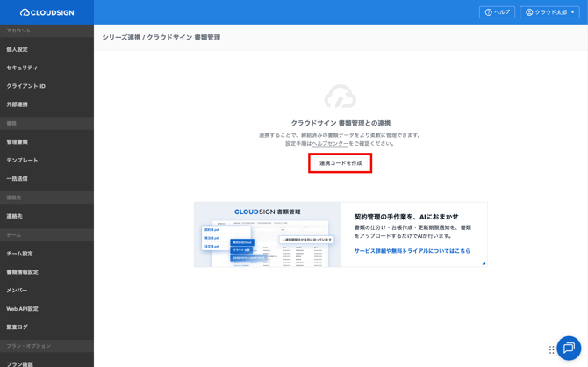Open the ヘルプ button
The height and width of the screenshot is (367, 588).
pyautogui.click(x=498, y=12)
